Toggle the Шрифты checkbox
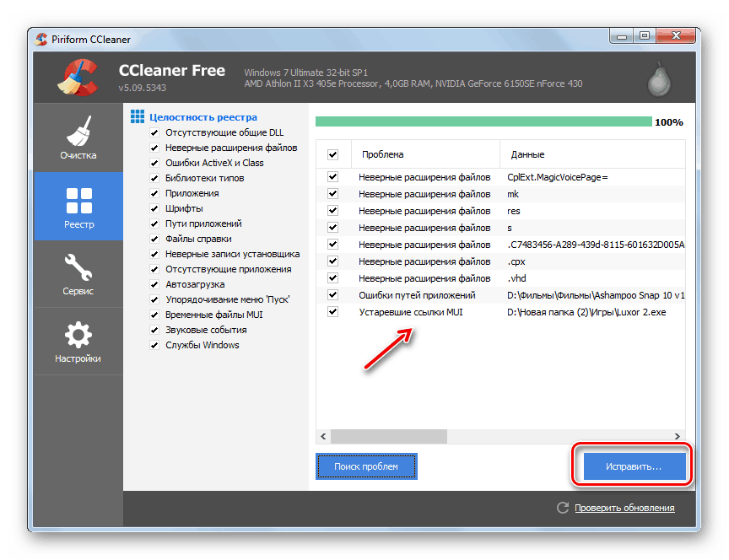This screenshot has width=729, height=560. [x=154, y=208]
